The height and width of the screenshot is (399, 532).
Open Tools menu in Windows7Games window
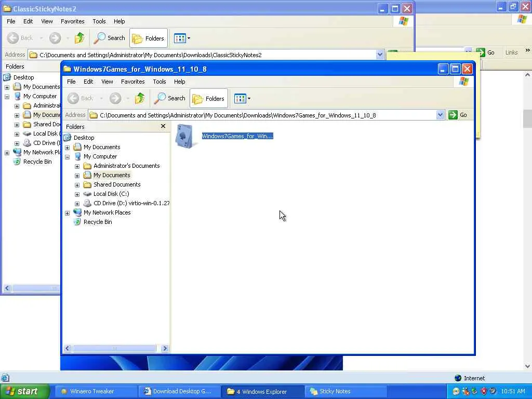point(159,82)
